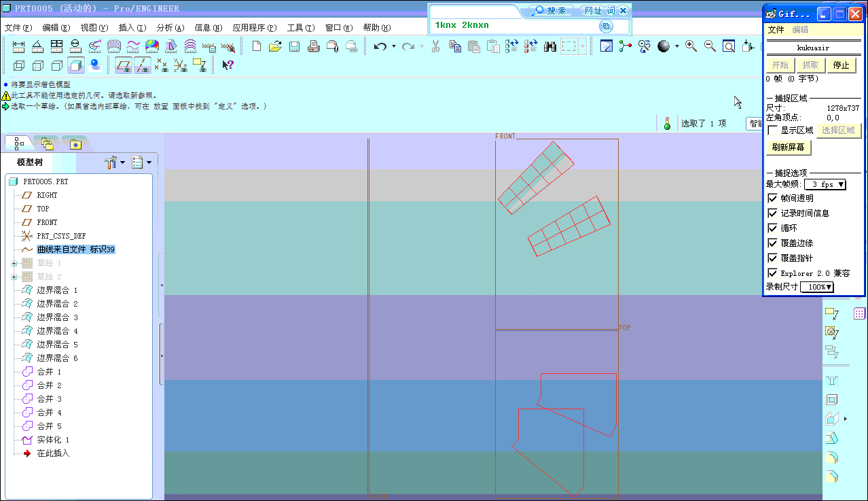
Task: Open the Undo history dropdown arrow
Action: click(x=393, y=46)
